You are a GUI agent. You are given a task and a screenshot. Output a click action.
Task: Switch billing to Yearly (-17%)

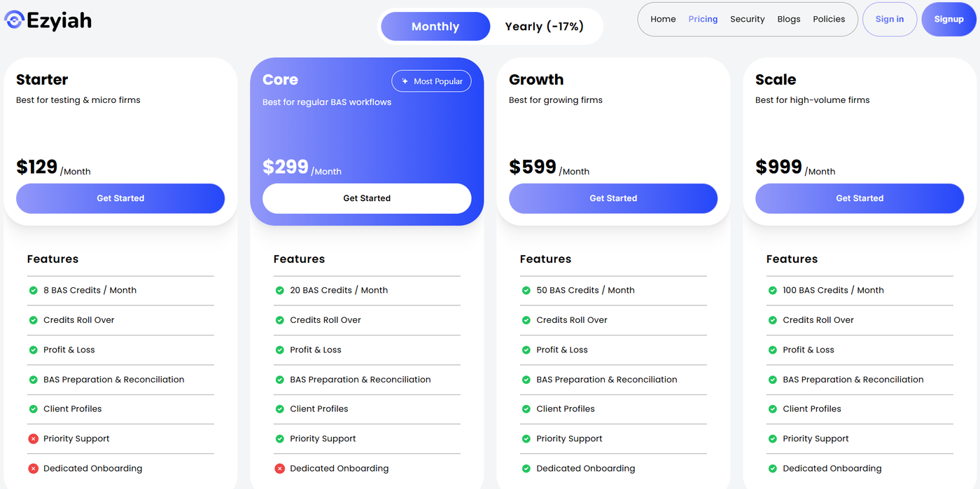[x=544, y=27]
